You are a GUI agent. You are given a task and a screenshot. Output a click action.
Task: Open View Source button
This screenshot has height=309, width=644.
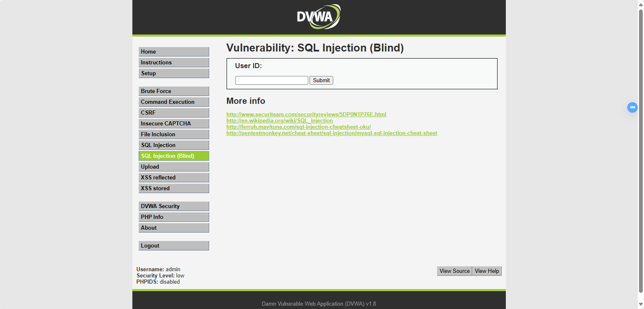pos(454,271)
